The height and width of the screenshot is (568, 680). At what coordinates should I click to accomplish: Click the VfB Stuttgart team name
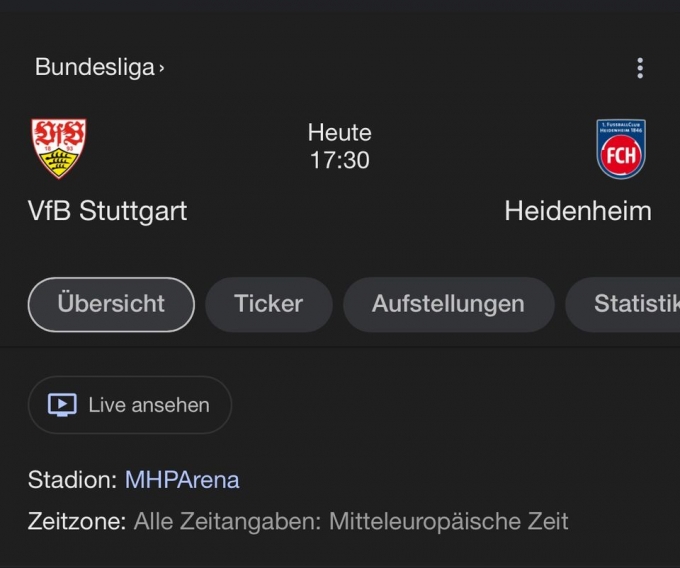(x=107, y=211)
